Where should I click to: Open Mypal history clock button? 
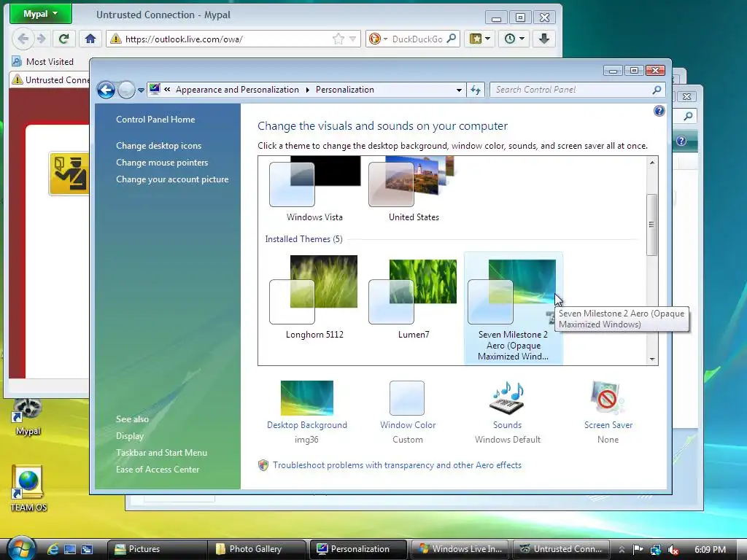[x=514, y=39]
